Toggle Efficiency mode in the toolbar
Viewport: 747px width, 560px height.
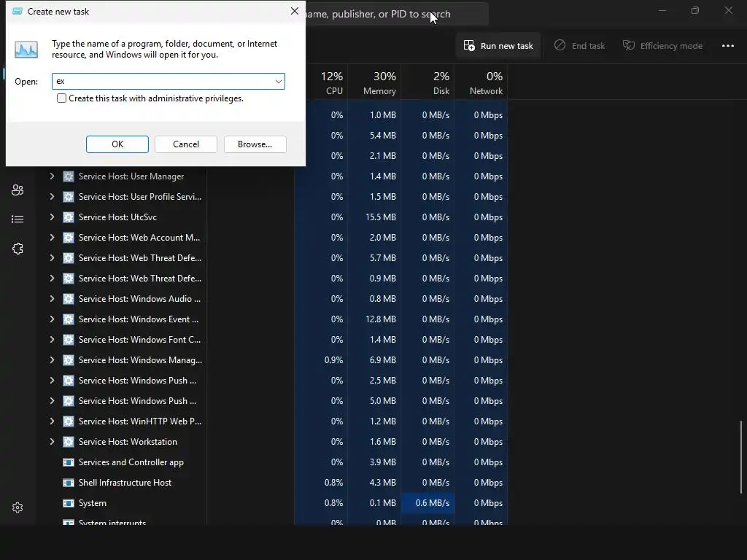pos(662,46)
